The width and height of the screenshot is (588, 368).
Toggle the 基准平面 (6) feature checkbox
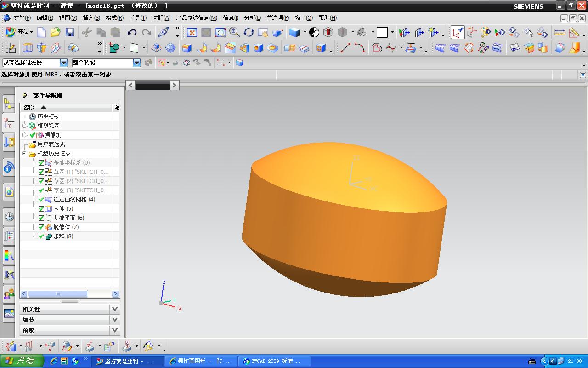[x=41, y=218]
